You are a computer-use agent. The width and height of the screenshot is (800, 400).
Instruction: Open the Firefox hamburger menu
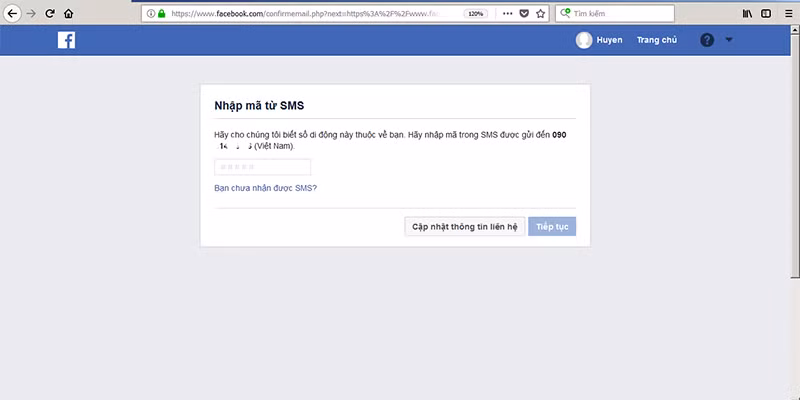coord(789,14)
